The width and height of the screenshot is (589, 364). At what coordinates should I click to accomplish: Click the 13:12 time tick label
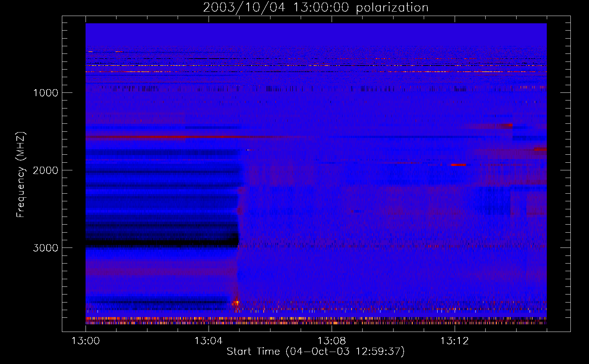click(x=455, y=341)
